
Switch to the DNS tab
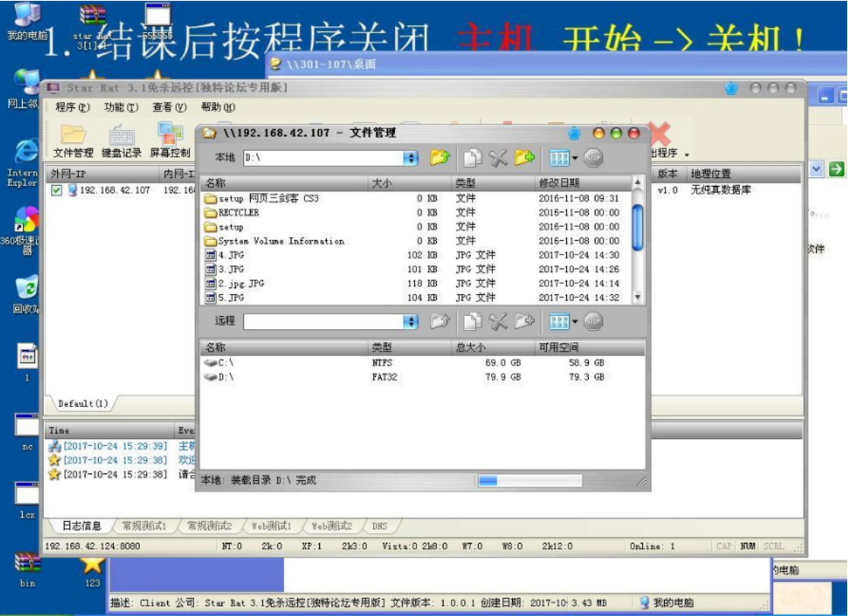pos(380,526)
